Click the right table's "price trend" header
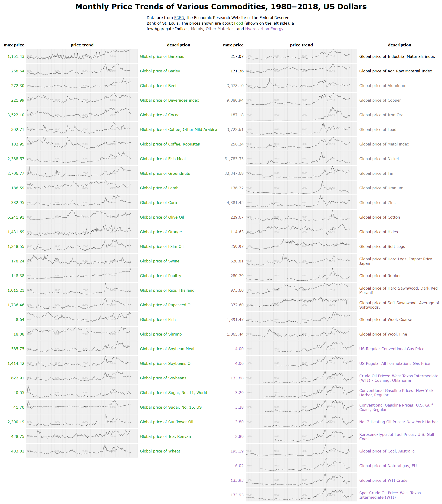 [301, 45]
